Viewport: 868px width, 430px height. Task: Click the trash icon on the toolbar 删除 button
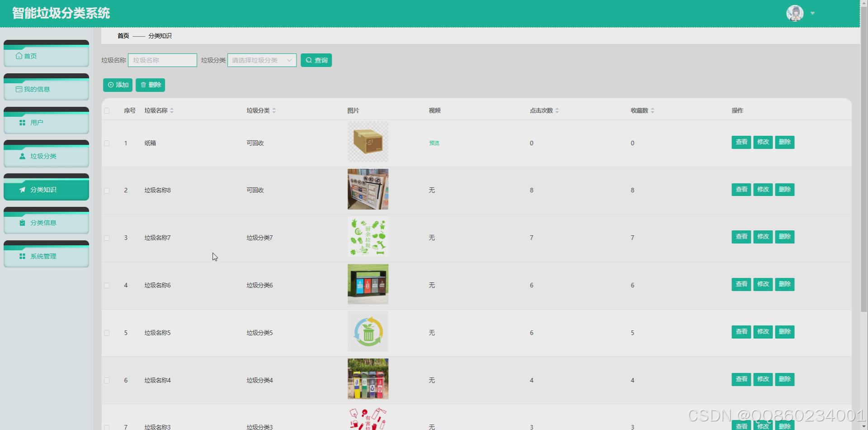[143, 85]
